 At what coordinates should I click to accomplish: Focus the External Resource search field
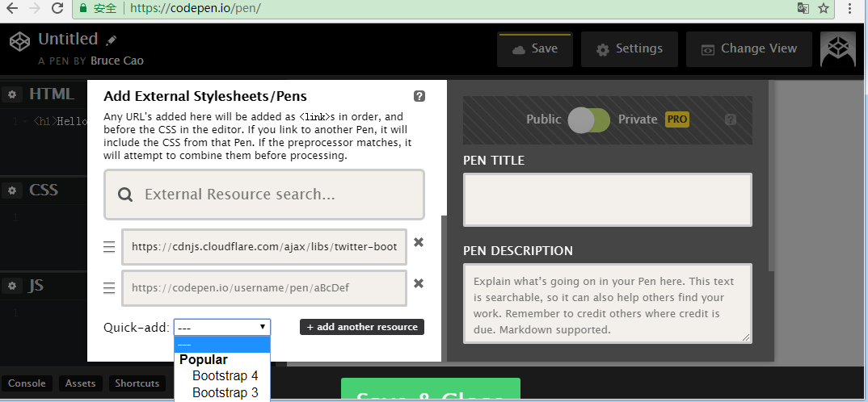pos(264,195)
